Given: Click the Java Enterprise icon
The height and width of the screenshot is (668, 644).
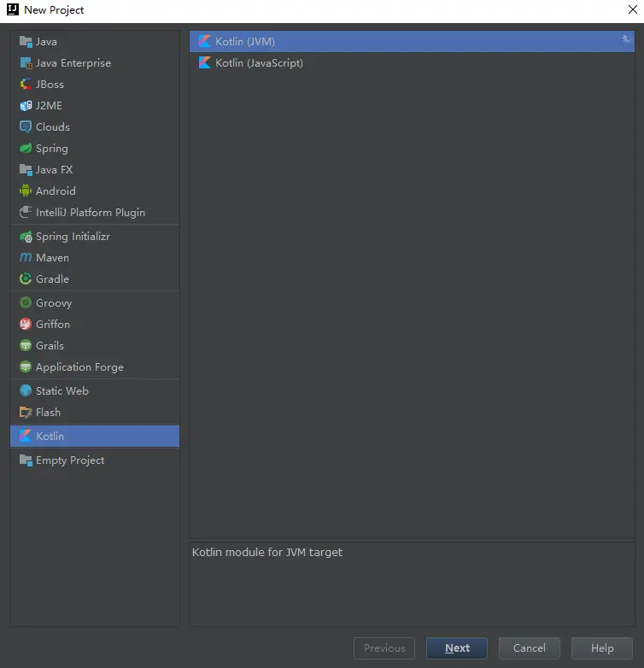Looking at the screenshot, I should click(x=26, y=63).
